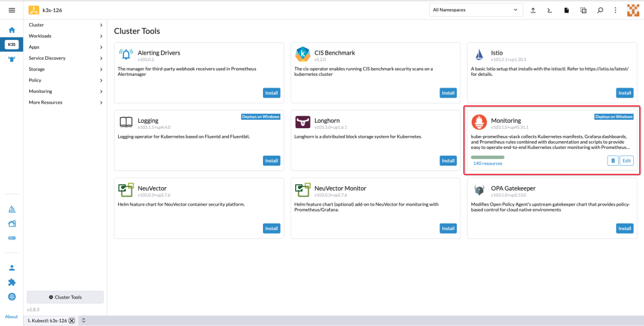Toggle the bottom panel resize arrows
The image size is (644, 326).
click(83, 320)
